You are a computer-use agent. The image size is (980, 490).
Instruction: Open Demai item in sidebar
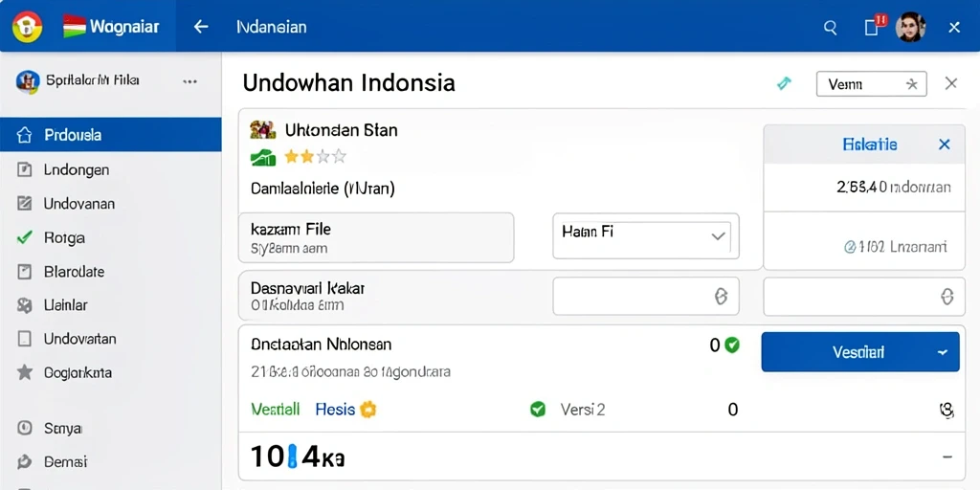click(65, 462)
